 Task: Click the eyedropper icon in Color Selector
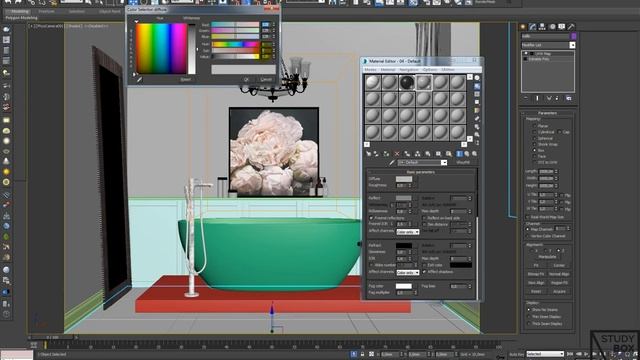click(139, 80)
